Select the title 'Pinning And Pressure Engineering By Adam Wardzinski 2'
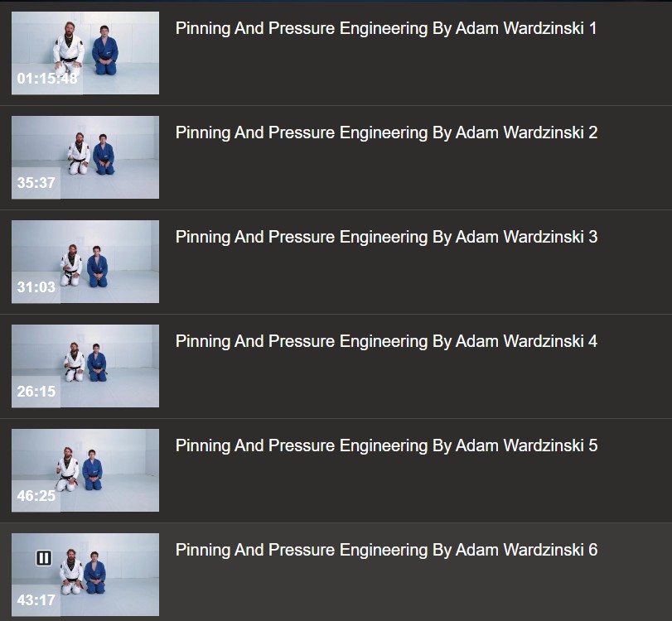The height and width of the screenshot is (621, 672). click(x=387, y=132)
